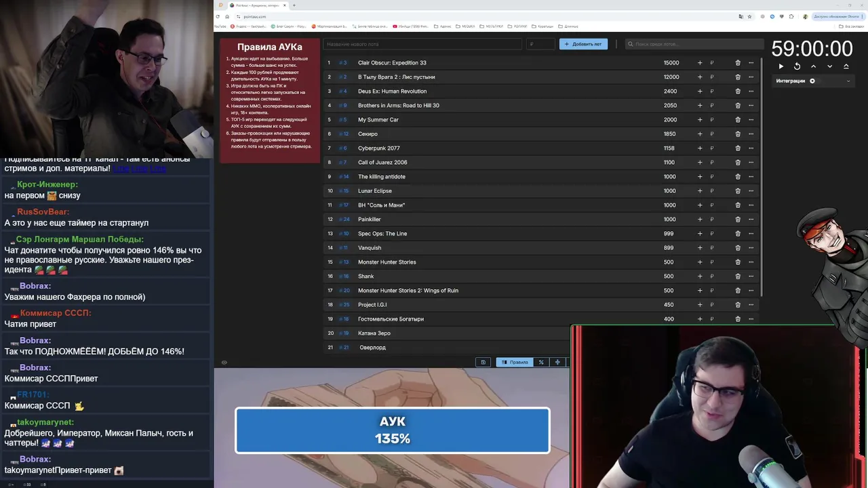Click the АУК 135% progress banner
Image resolution: width=868 pixels, height=488 pixels.
393,430
